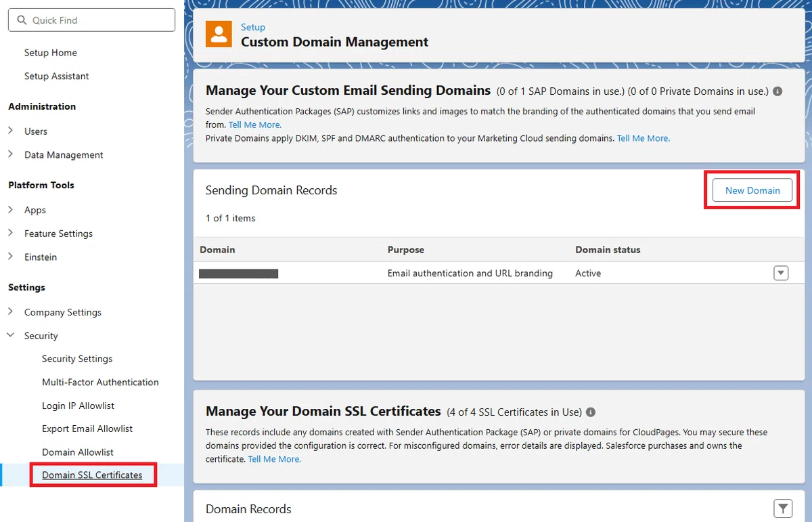Screen dimensions: 812x522
Task: Click the '1 of 1 items' text
Action: coord(231,218)
